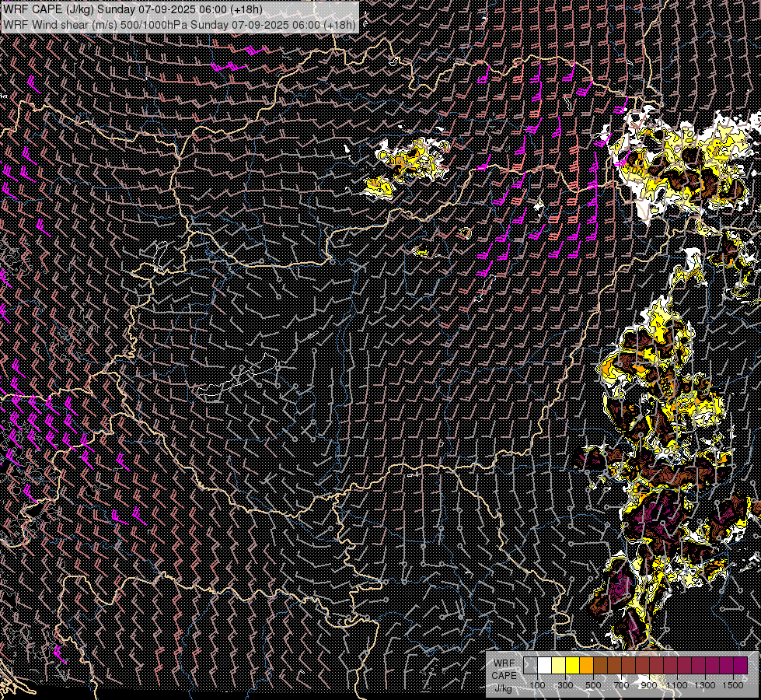Select the white 100–200 legend swatch
The width and height of the screenshot is (761, 700).
click(x=545, y=665)
